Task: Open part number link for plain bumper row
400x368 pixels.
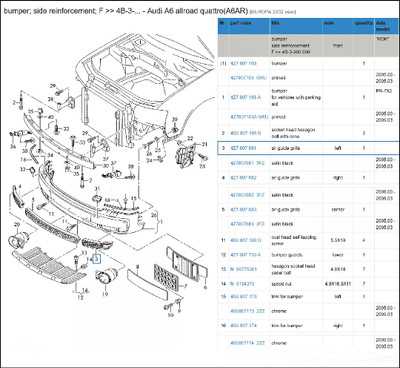Action: pyautogui.click(x=244, y=63)
